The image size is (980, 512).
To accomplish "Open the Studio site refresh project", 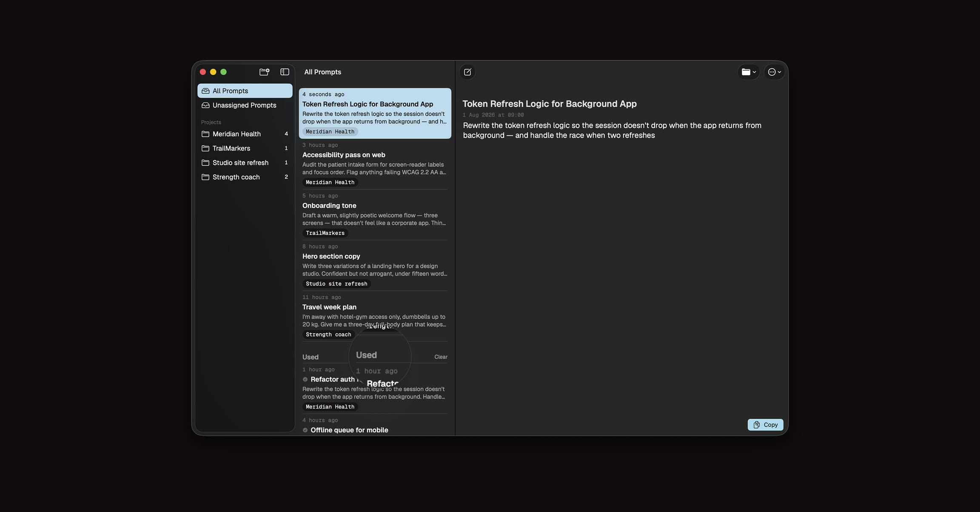I will pos(245,163).
